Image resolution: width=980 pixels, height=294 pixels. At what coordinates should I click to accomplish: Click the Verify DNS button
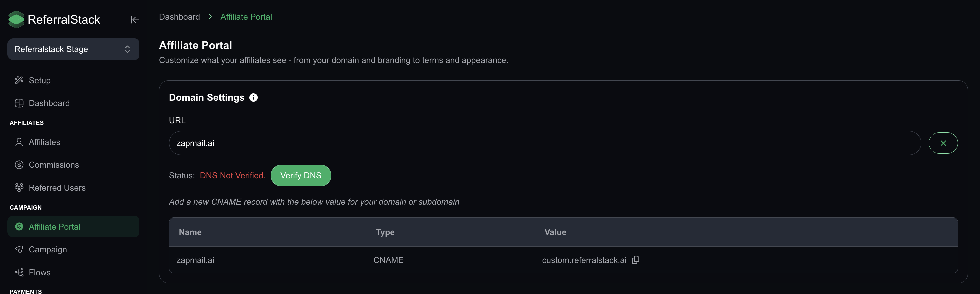(301, 175)
